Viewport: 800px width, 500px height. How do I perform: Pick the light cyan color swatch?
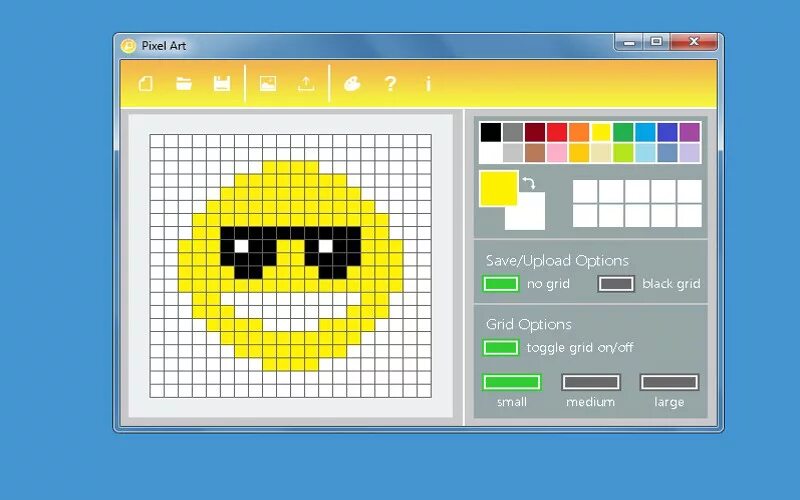(x=645, y=153)
